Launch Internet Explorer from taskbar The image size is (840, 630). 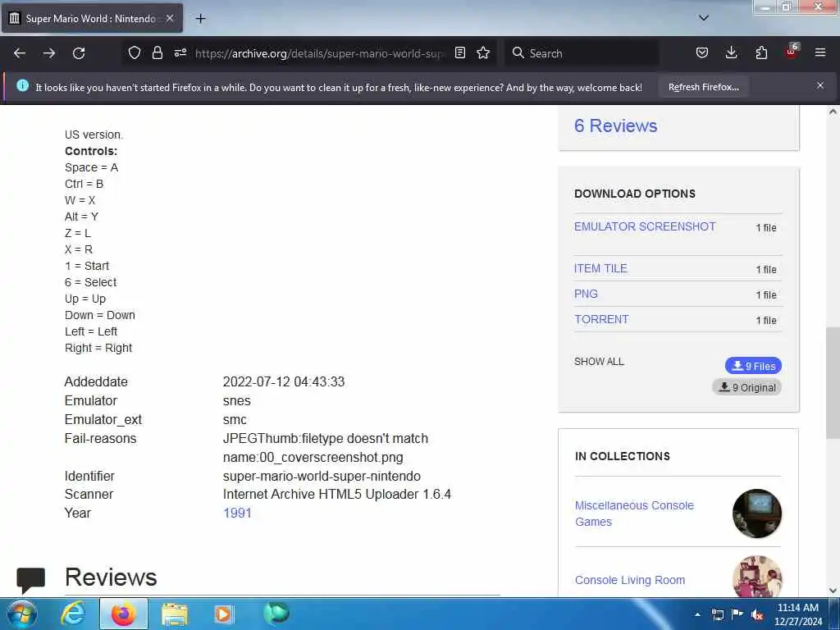point(73,614)
